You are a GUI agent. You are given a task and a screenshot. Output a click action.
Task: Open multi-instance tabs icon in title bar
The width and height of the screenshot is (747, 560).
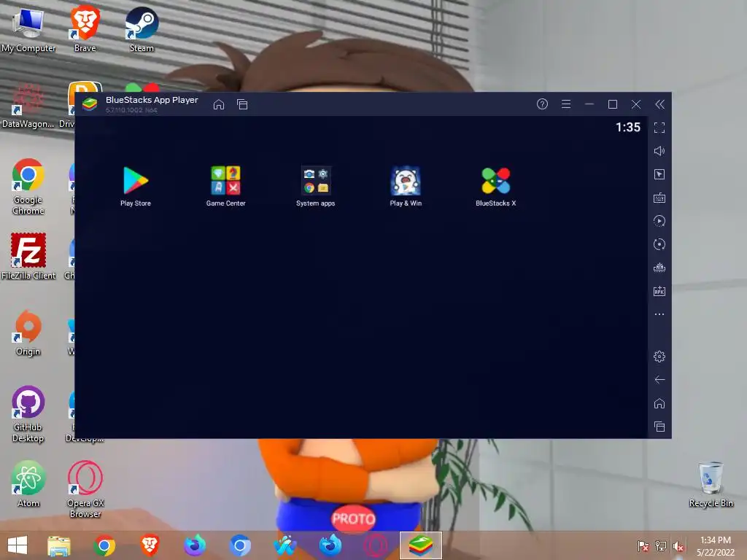[x=242, y=104]
